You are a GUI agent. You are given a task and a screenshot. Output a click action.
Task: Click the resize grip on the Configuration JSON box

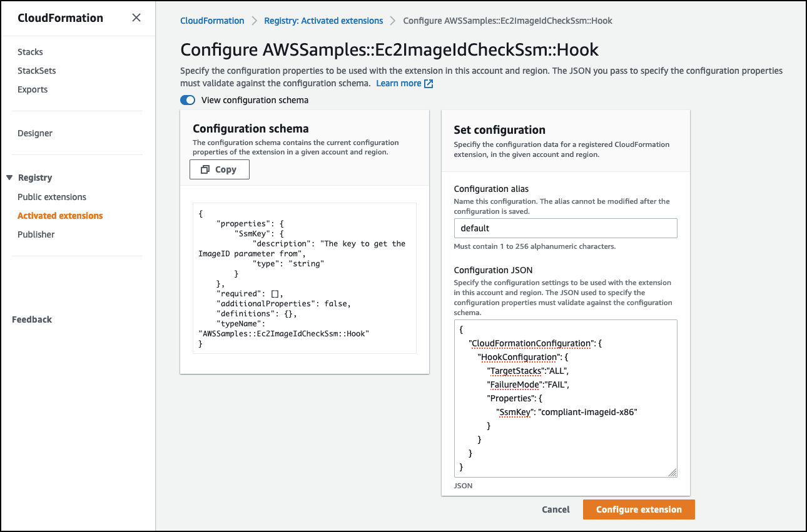pyautogui.click(x=672, y=473)
